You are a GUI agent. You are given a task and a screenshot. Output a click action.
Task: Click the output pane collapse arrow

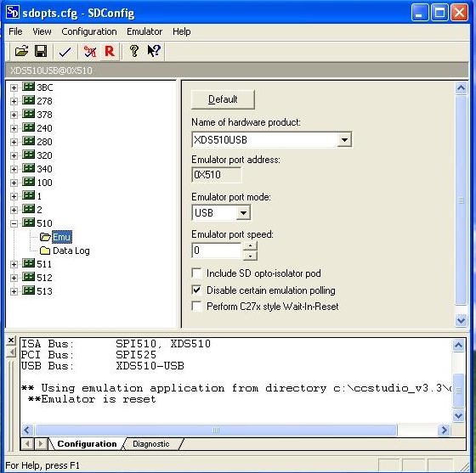(11, 352)
